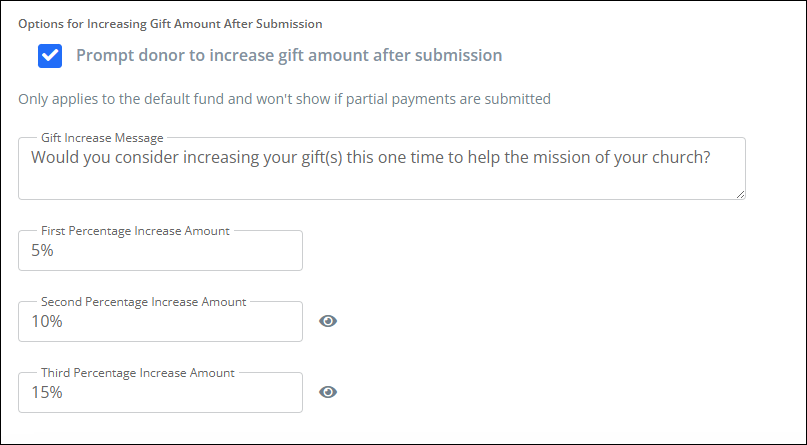Click the 'Second Percentage Increase Amount' label
Image resolution: width=807 pixels, height=445 pixels.
click(143, 301)
